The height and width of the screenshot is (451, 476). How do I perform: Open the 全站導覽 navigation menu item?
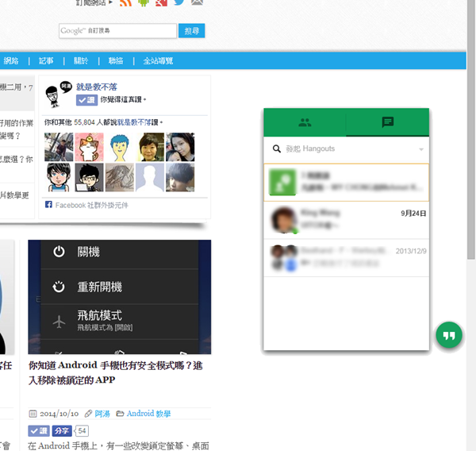click(158, 61)
